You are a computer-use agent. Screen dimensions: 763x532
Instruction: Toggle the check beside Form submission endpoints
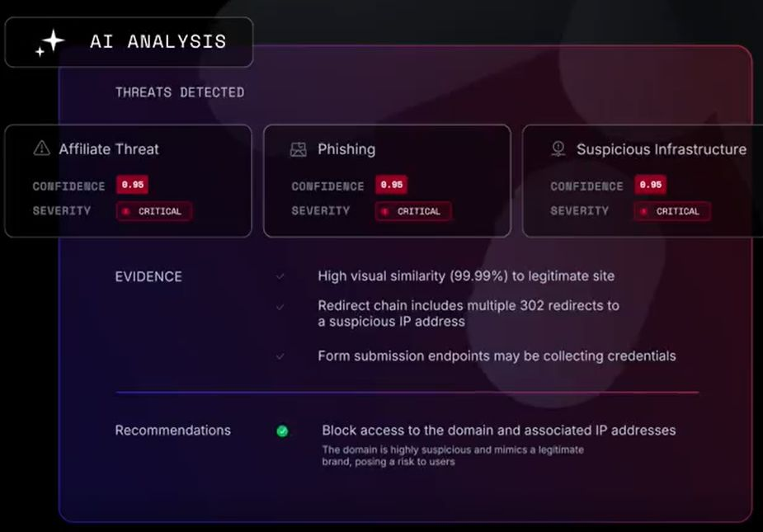(x=280, y=356)
